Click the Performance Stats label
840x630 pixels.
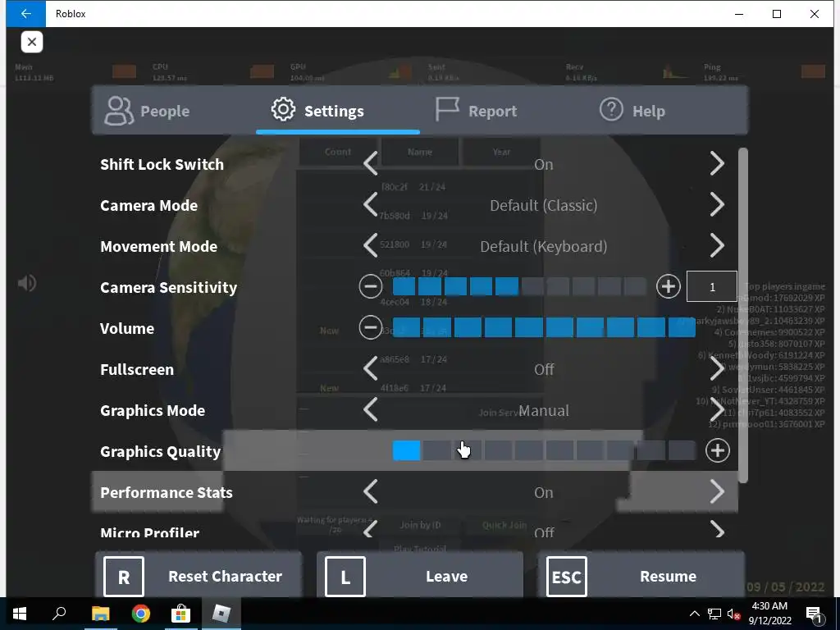click(x=166, y=492)
